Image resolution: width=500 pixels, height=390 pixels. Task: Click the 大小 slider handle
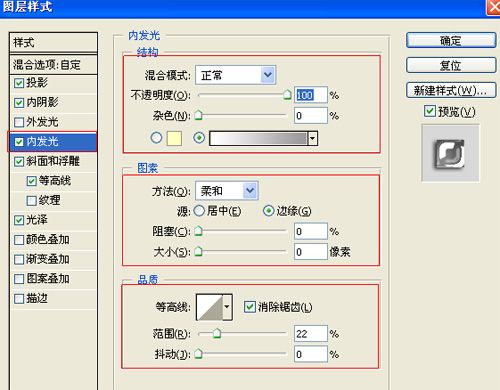198,251
